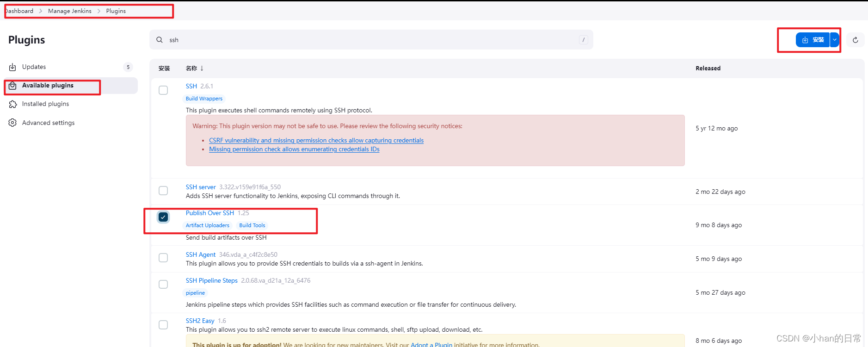
Task: Open the CSRF vulnerability security notice
Action: 316,140
